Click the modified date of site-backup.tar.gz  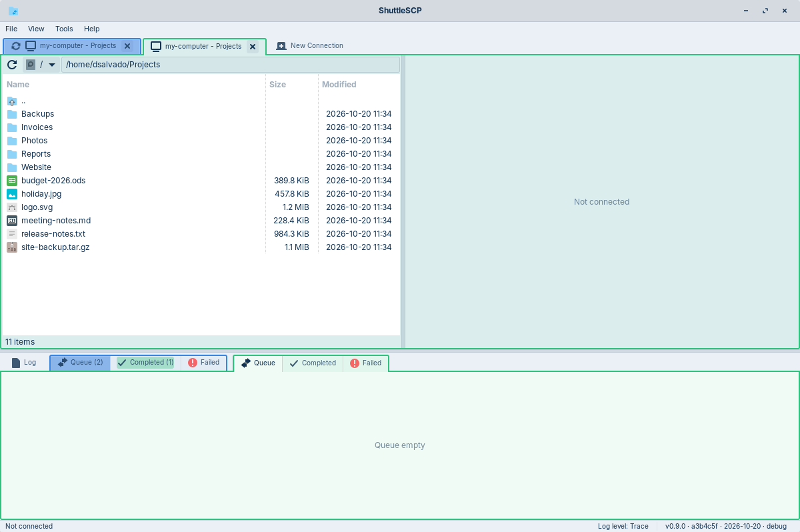359,247
